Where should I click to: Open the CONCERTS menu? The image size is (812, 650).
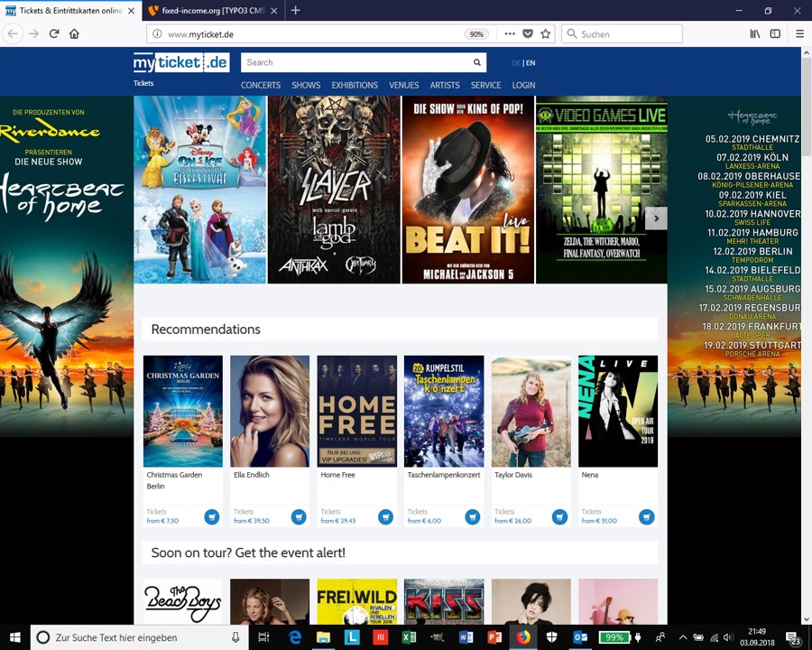point(261,85)
